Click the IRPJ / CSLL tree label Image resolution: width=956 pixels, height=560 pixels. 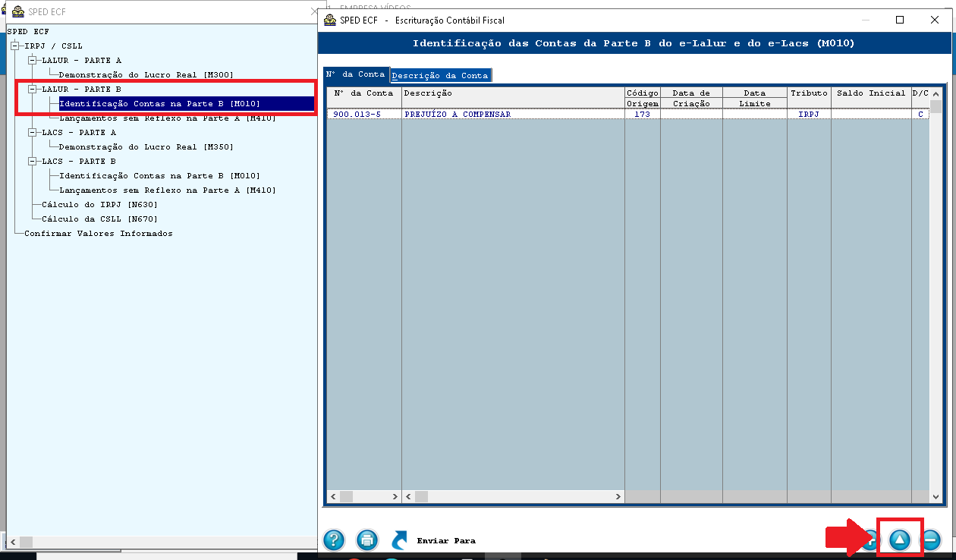pyautogui.click(x=53, y=46)
